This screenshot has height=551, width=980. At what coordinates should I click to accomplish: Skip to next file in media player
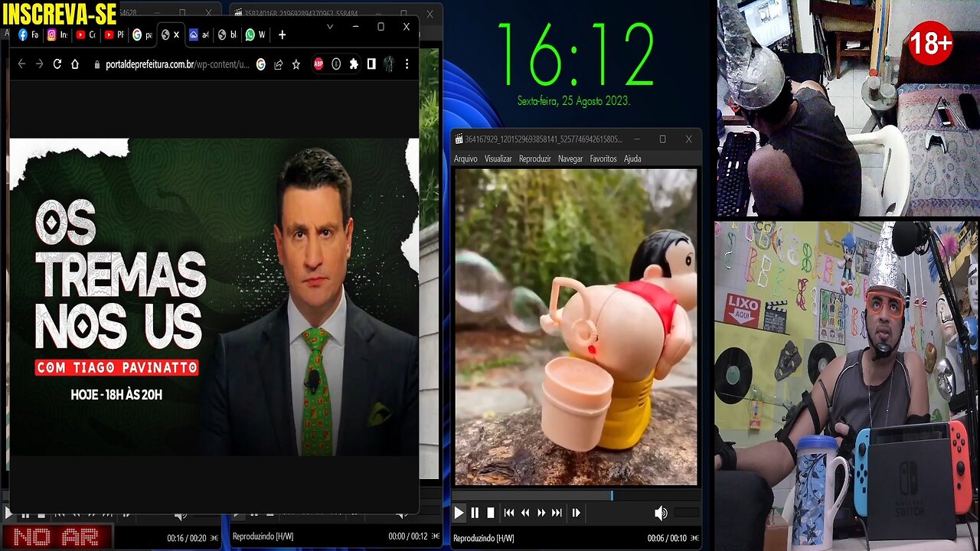click(x=557, y=513)
